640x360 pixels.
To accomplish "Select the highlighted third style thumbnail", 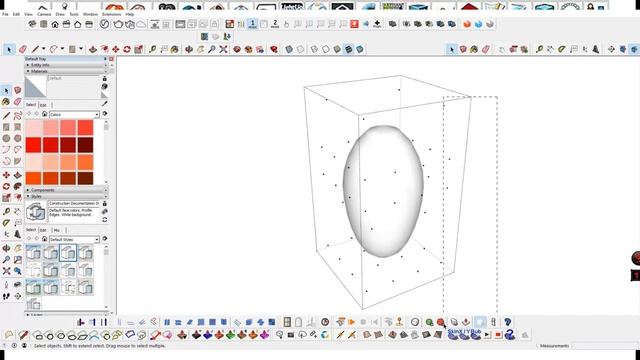I will click(x=68, y=253).
